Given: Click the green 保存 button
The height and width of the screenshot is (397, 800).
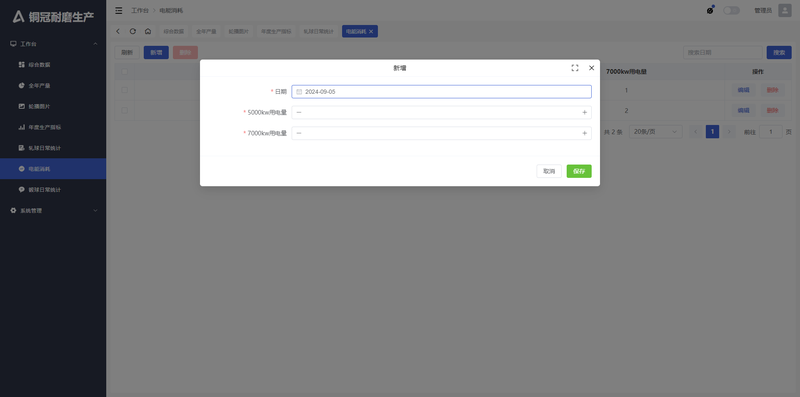Looking at the screenshot, I should click(579, 171).
